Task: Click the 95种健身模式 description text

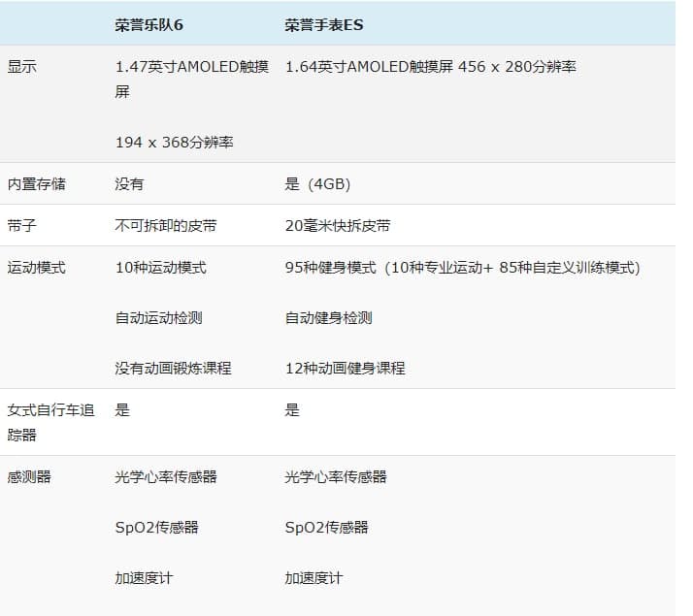Action: tap(462, 267)
